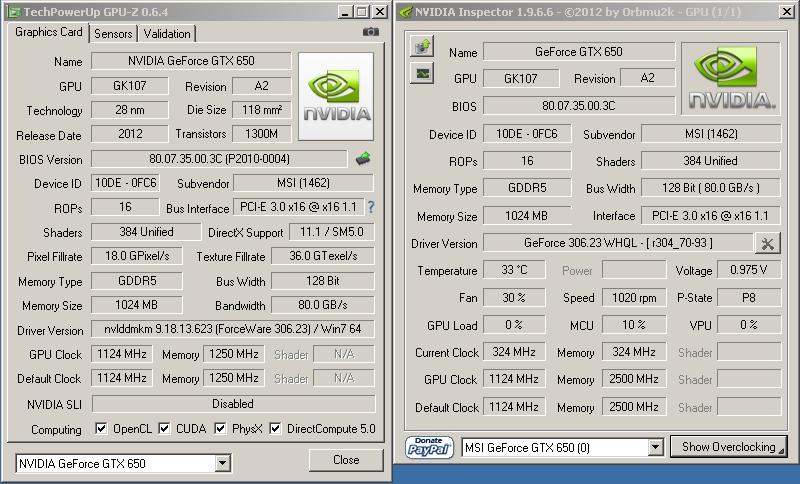Switch to the Sensors tab
The image size is (800, 484).
(114, 34)
